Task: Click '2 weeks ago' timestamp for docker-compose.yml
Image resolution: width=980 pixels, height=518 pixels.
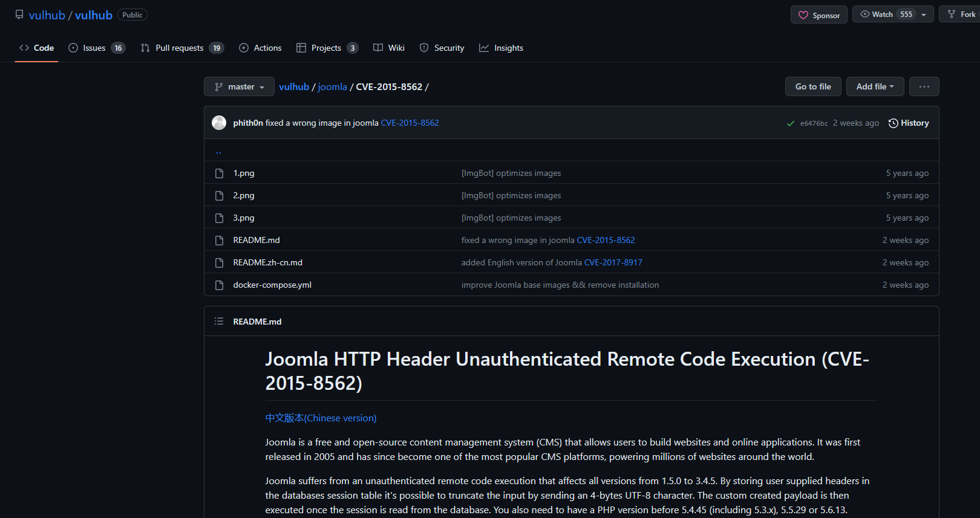Action: tap(906, 285)
